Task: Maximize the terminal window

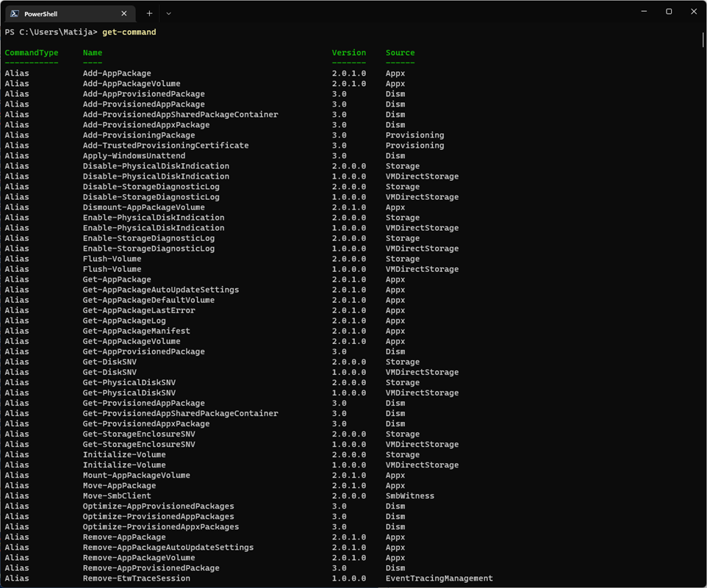Action: [669, 11]
